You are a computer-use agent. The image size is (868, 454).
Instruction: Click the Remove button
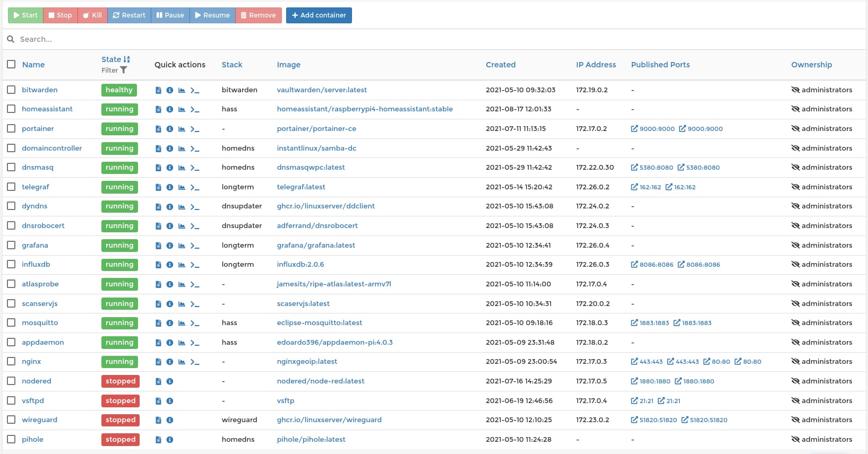pos(259,15)
